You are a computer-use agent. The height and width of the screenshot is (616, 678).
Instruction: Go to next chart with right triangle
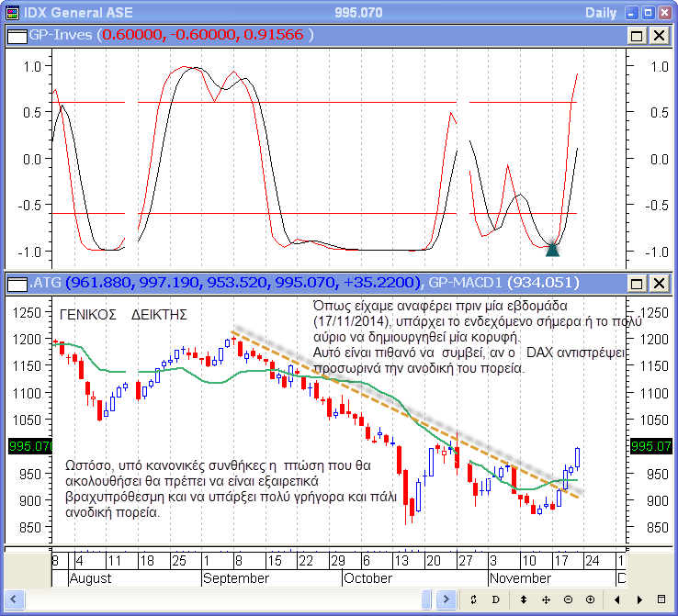pos(638,599)
